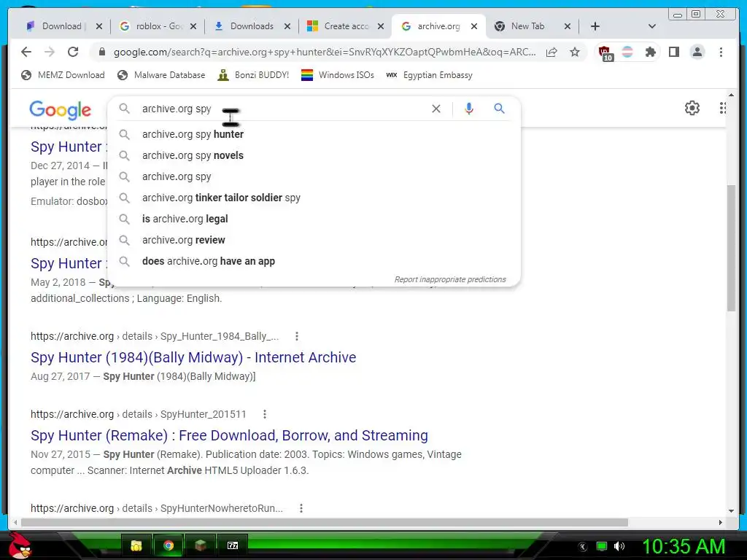Click the 10:35 AM taskbar clock

(684, 546)
